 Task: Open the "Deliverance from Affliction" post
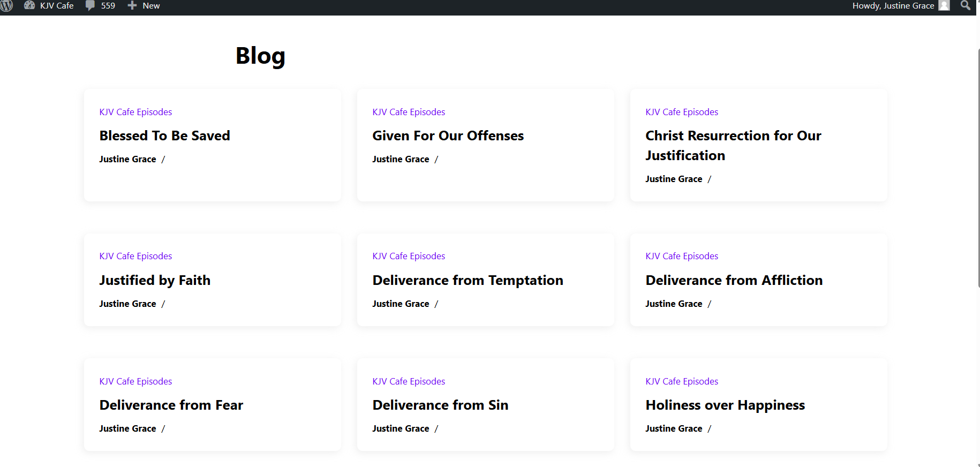(734, 280)
